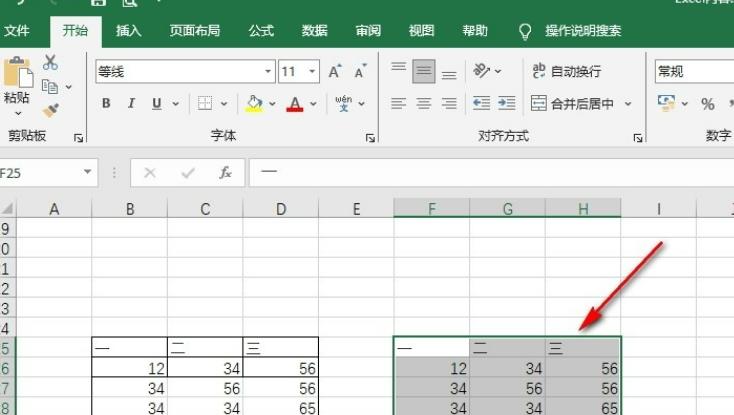Apply percent style

click(x=708, y=104)
